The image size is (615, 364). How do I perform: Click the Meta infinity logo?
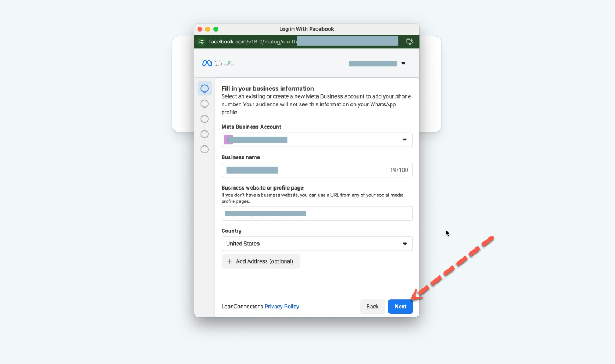(x=206, y=64)
